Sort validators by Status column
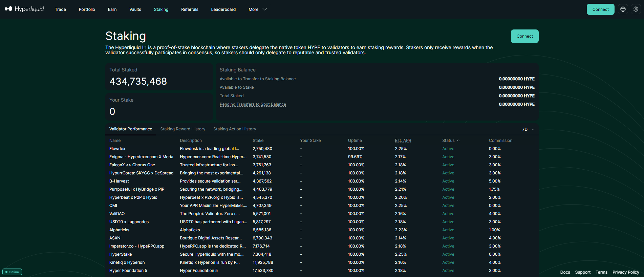644x277 pixels. click(451, 141)
